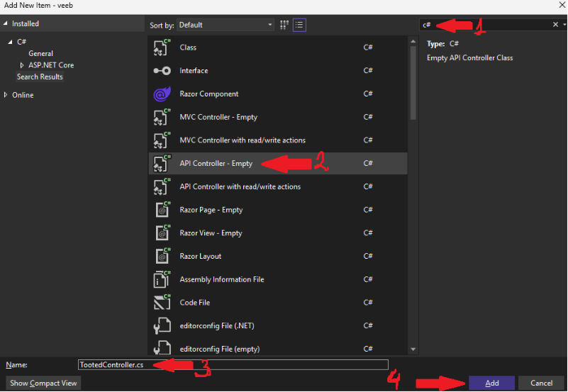The image size is (568, 392).
Task: Open the Sort by Default dropdown
Action: [225, 25]
